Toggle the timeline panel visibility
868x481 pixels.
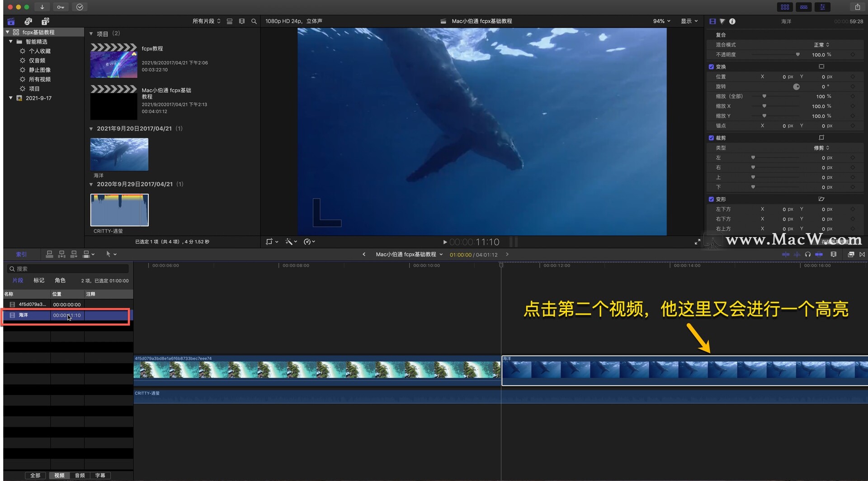[x=804, y=7]
